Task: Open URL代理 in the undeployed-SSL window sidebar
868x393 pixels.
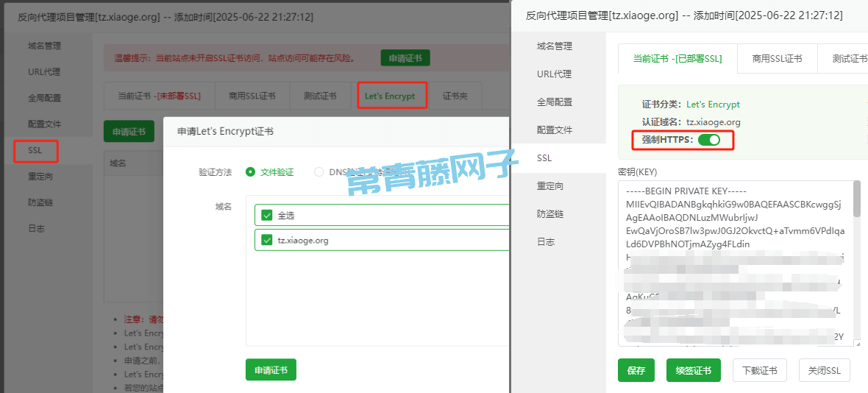Action: tap(44, 72)
